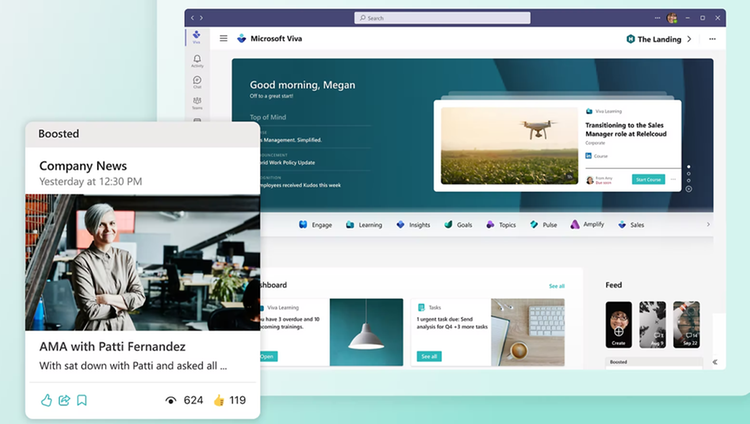750x424 pixels.
Task: Open the Activity bell in the sidebar
Action: pos(197,60)
